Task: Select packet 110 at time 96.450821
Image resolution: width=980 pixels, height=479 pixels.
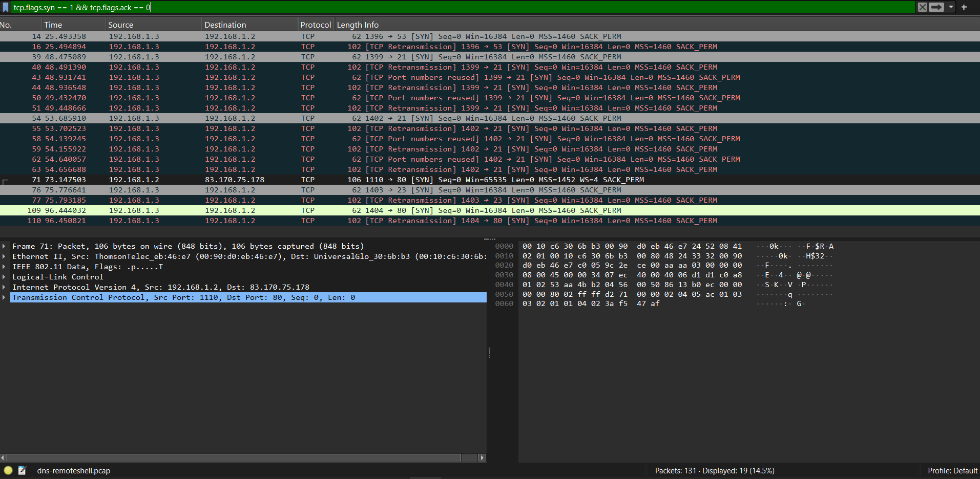Action: 490,221
